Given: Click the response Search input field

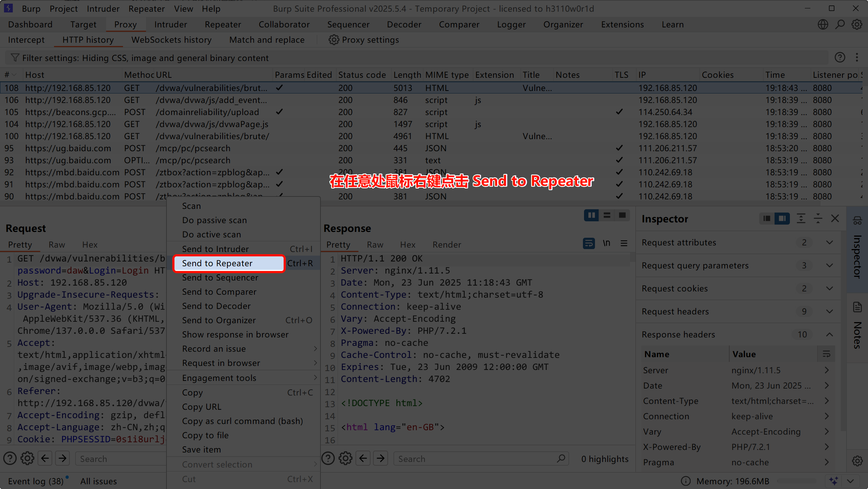Looking at the screenshot, I should 475,459.
